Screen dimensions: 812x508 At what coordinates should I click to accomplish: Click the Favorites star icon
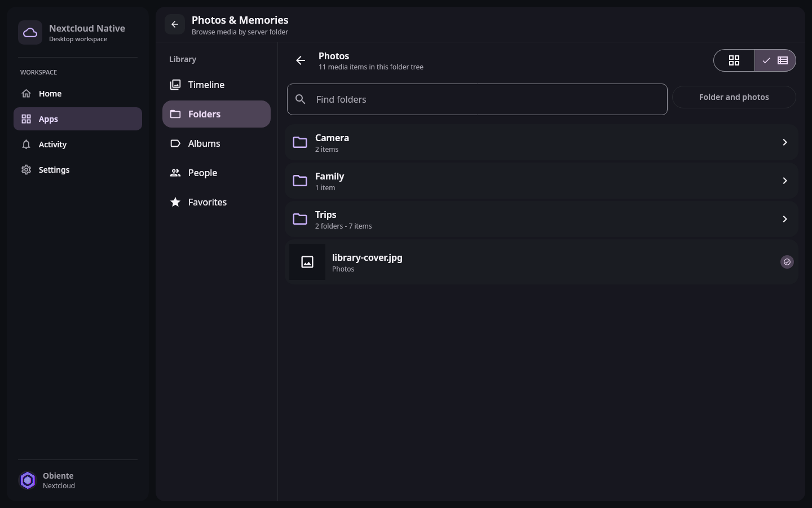click(x=175, y=202)
